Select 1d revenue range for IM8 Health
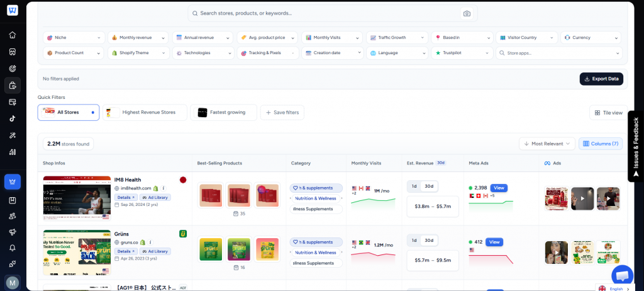 414,186
